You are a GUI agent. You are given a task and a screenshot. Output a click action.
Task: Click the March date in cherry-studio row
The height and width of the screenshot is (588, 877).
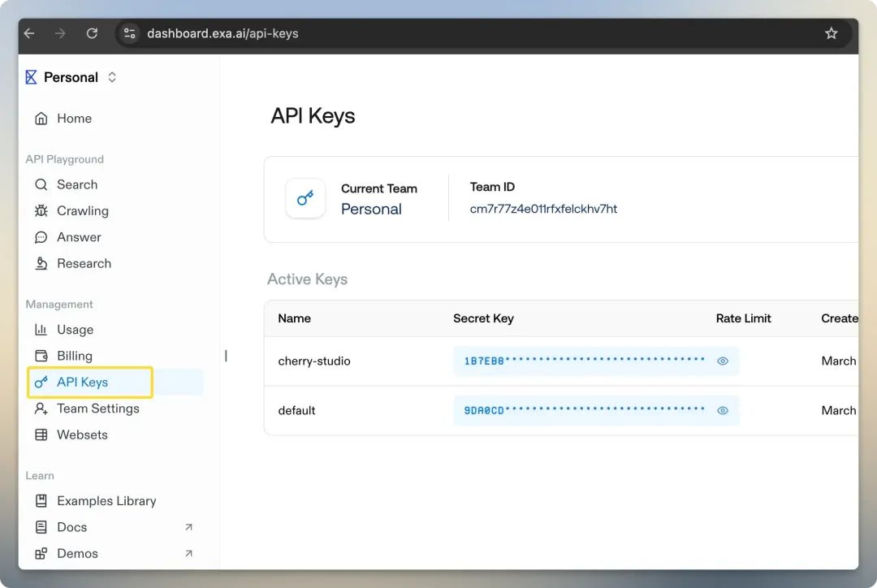(838, 361)
